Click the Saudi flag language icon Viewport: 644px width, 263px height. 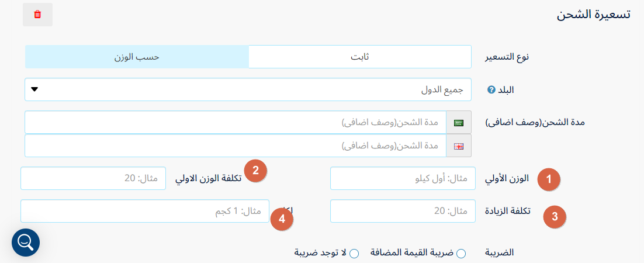[x=459, y=123]
